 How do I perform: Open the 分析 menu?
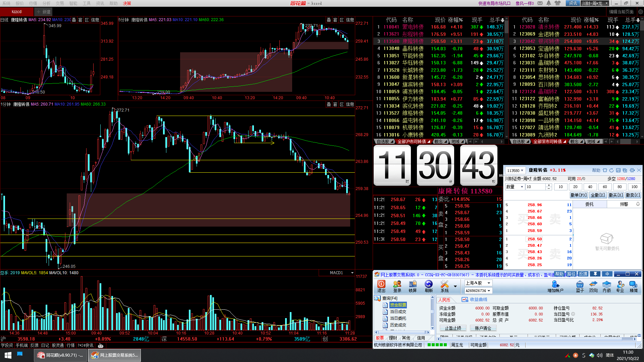tap(46, 3)
